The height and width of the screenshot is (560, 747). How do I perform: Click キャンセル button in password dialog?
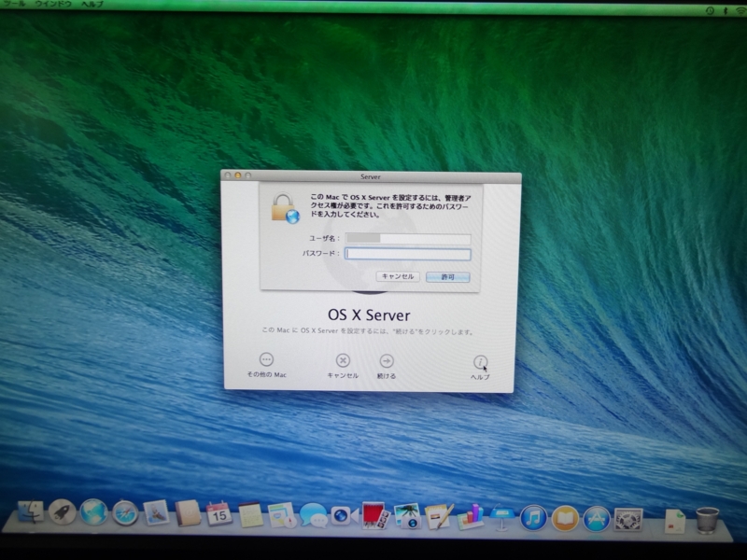[398, 276]
